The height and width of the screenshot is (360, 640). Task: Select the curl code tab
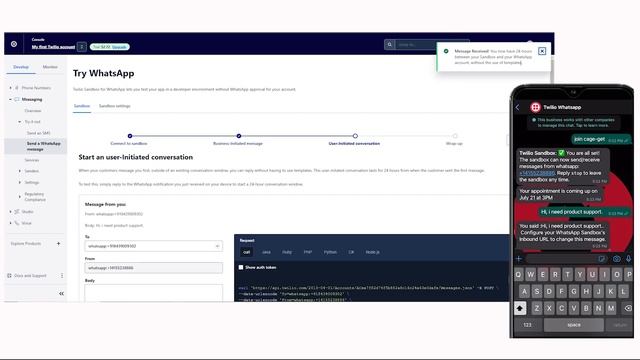coord(247,252)
